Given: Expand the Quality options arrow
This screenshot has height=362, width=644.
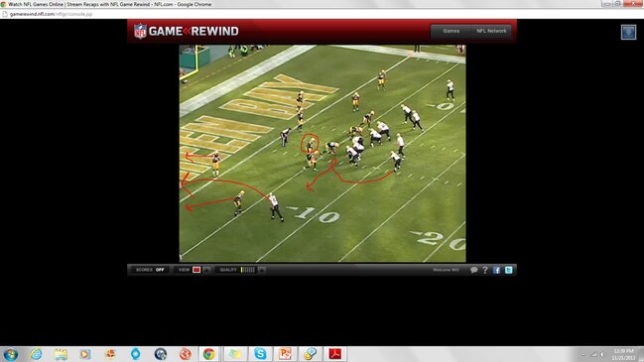Looking at the screenshot, I should 262,270.
